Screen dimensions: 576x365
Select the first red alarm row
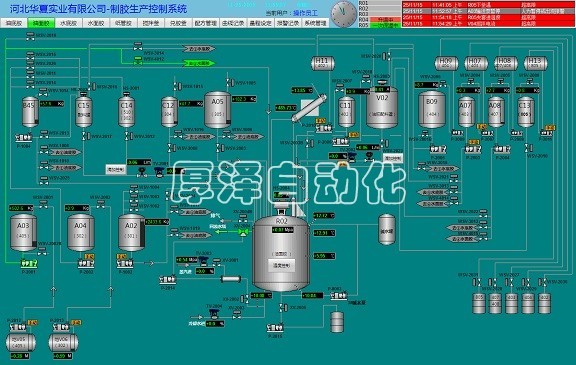(x=489, y=5)
